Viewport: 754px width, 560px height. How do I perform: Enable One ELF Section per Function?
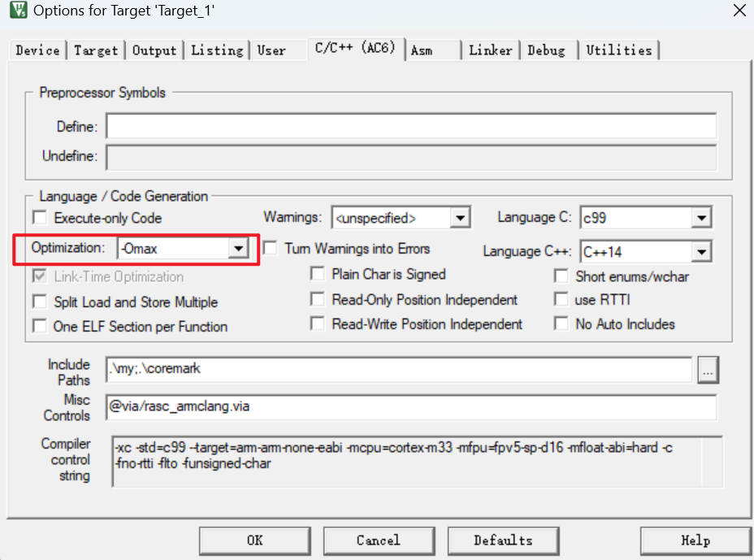pos(40,326)
